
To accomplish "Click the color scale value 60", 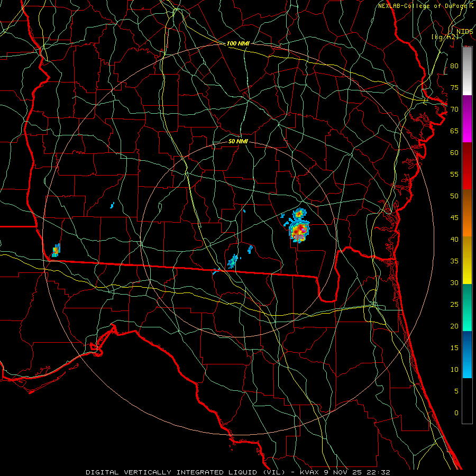I will pyautogui.click(x=454, y=153).
